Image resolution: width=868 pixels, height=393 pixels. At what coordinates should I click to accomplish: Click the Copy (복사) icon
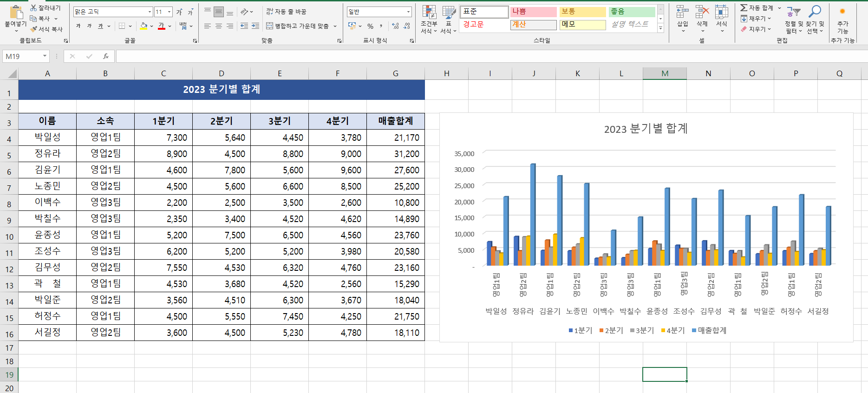(33, 19)
